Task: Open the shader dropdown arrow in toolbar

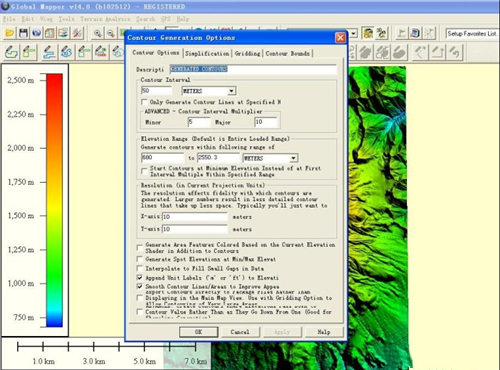Action: [x=354, y=33]
